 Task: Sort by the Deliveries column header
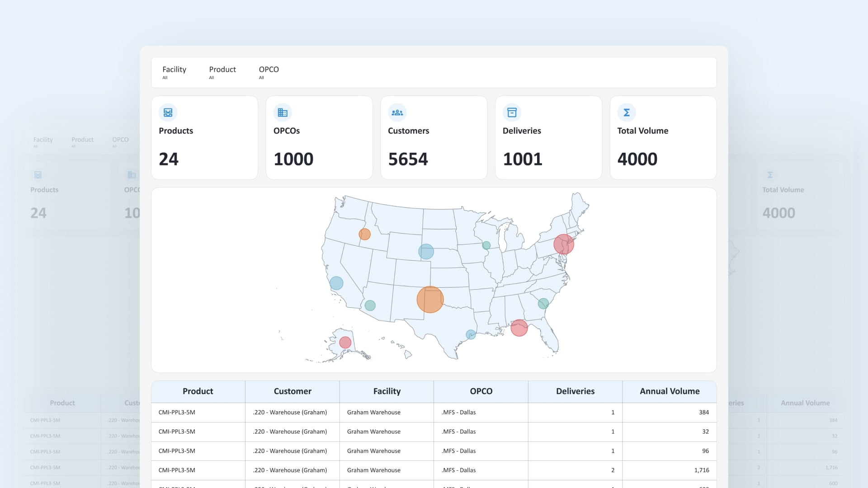tap(575, 391)
